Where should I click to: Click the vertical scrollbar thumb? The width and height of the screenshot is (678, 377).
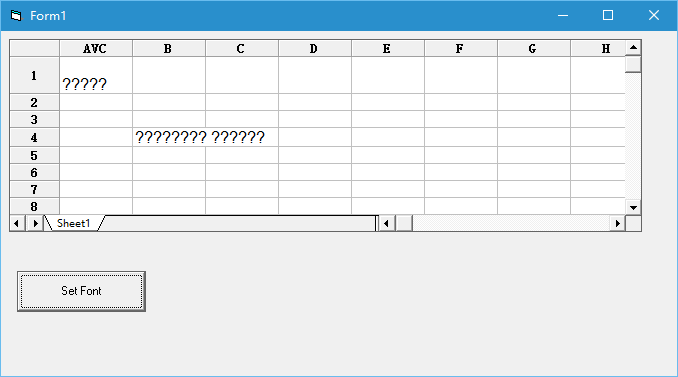coord(633,64)
